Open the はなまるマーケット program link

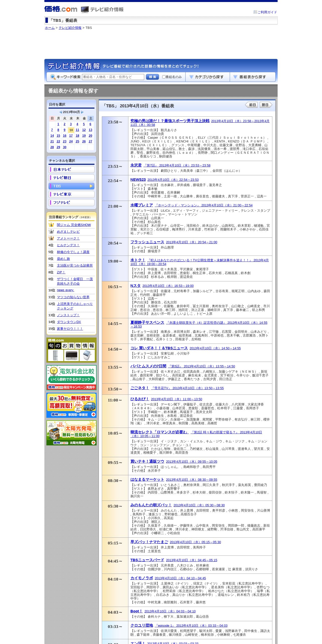point(147,479)
